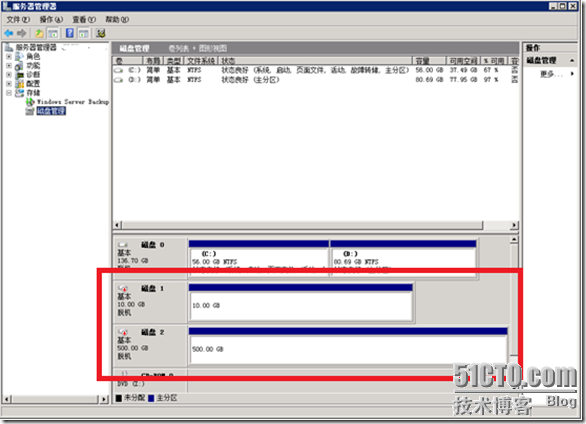The image size is (586, 424).
Task: Click the drive icon of volume (D:)
Action: [x=118, y=80]
